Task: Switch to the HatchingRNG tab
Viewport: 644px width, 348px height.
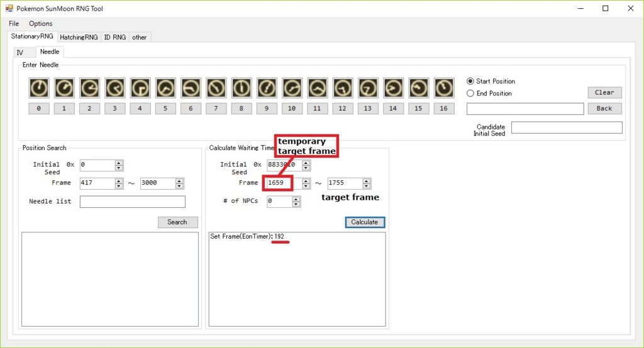Action: pos(79,37)
